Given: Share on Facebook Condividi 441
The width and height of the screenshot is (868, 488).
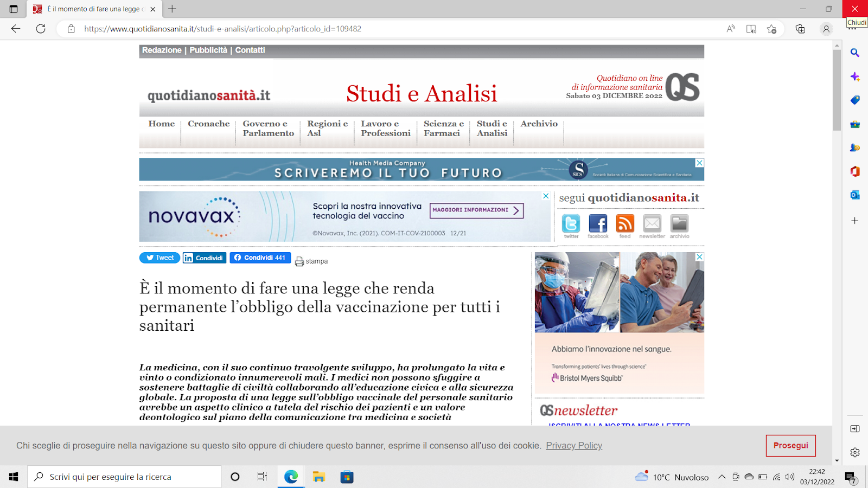Looking at the screenshot, I should pos(260,258).
